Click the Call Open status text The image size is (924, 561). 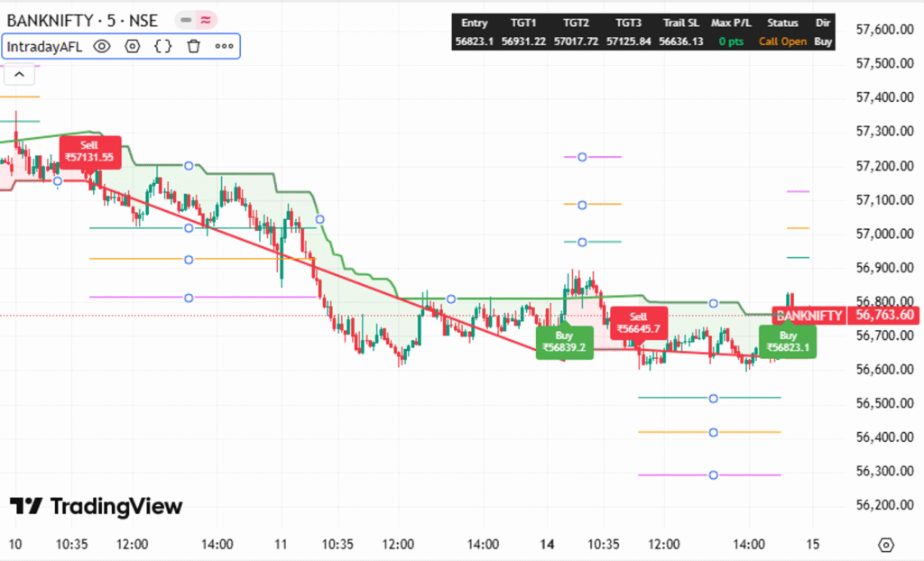(781, 41)
